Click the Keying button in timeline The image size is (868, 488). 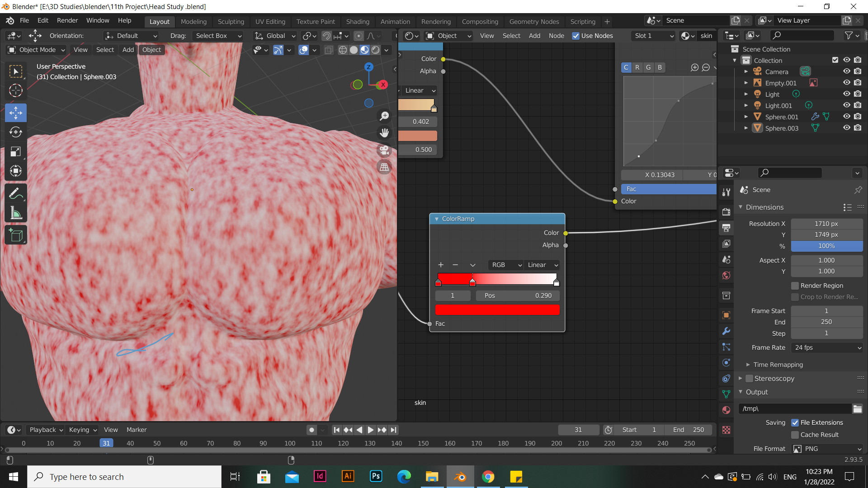point(83,430)
